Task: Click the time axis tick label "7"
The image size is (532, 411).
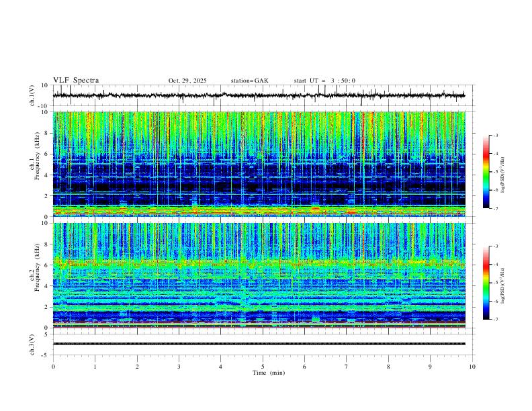Action: (347, 367)
